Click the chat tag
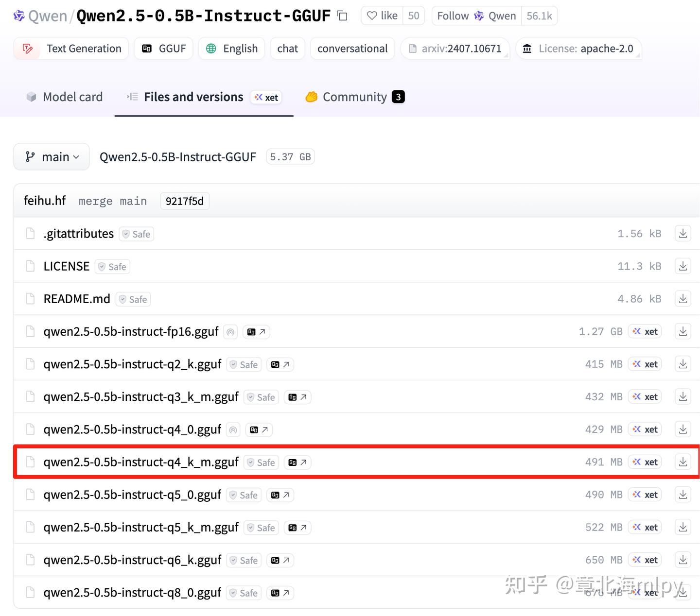Image resolution: width=700 pixels, height=616 pixels. click(x=287, y=49)
